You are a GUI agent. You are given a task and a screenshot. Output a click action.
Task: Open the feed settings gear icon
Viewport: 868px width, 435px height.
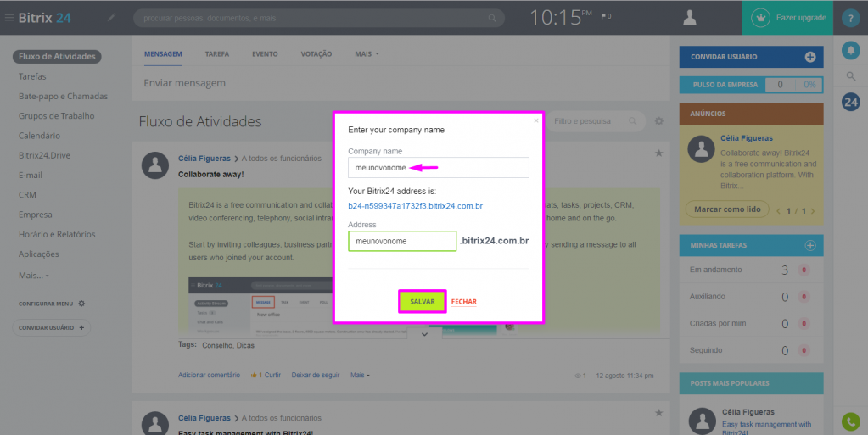coord(658,120)
